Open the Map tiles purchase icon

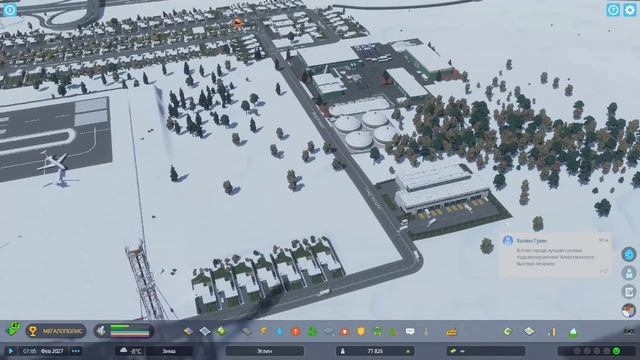[x=529, y=331]
